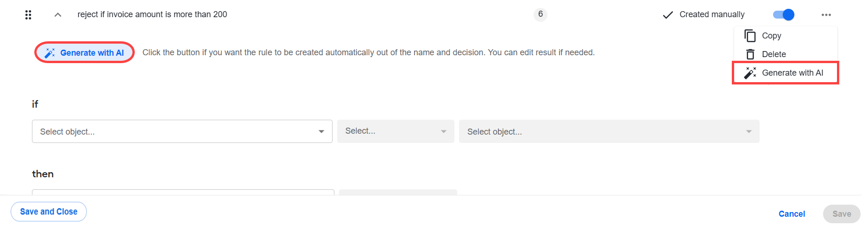
Task: Click the trash Delete icon
Action: [x=750, y=54]
